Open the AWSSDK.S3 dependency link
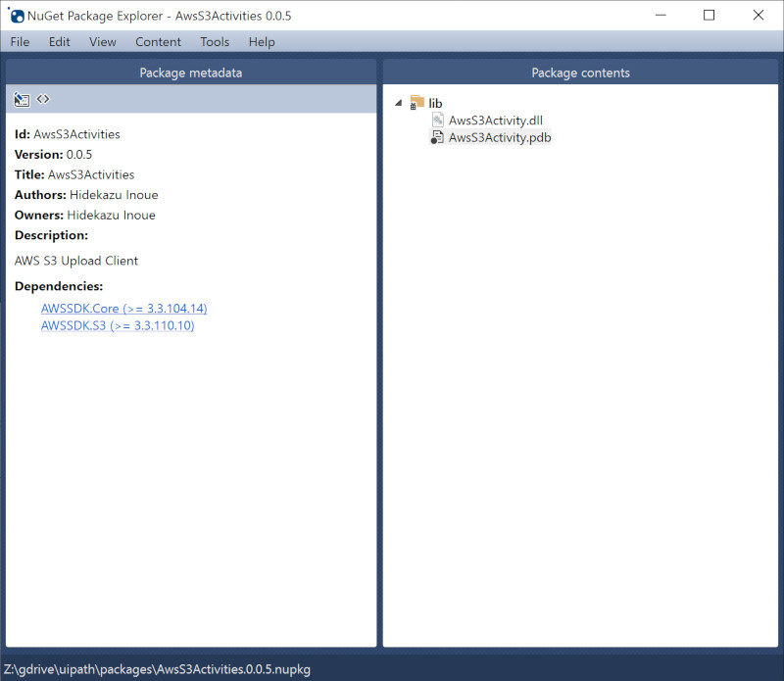This screenshot has width=784, height=681. tap(118, 326)
